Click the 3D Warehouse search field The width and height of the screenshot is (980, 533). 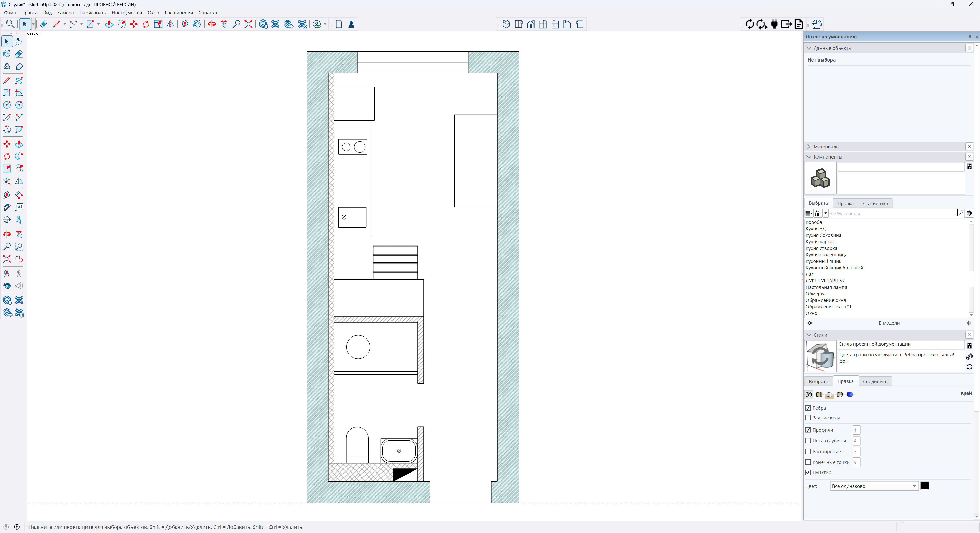coord(892,213)
